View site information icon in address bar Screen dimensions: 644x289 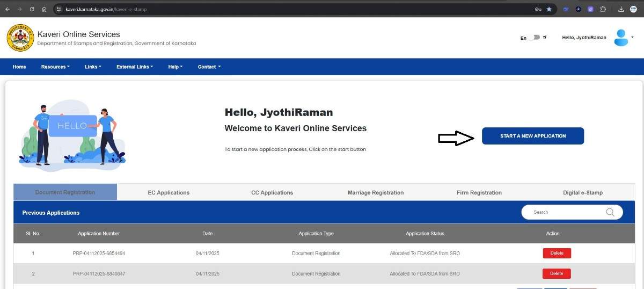coord(59,9)
